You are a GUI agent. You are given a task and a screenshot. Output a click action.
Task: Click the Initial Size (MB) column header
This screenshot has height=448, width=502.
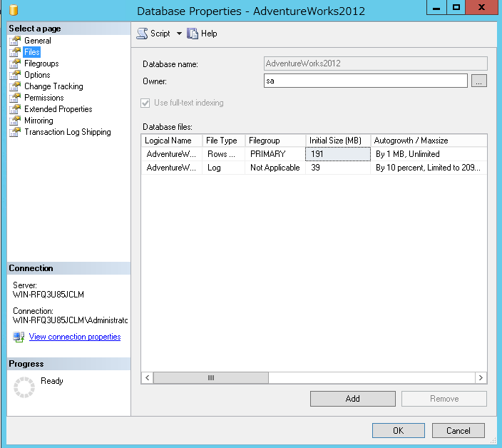pos(338,141)
